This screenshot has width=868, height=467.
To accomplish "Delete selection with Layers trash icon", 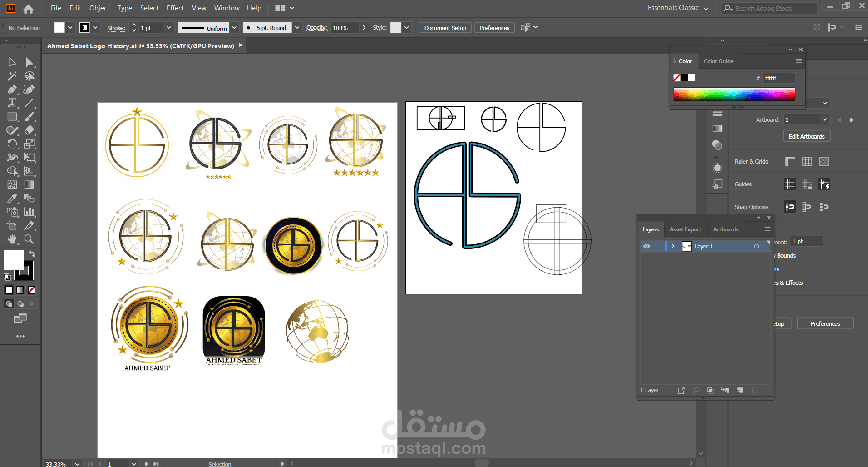I will point(755,390).
